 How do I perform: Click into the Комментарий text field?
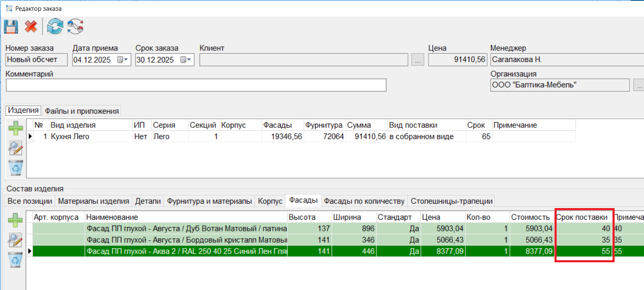[196, 86]
